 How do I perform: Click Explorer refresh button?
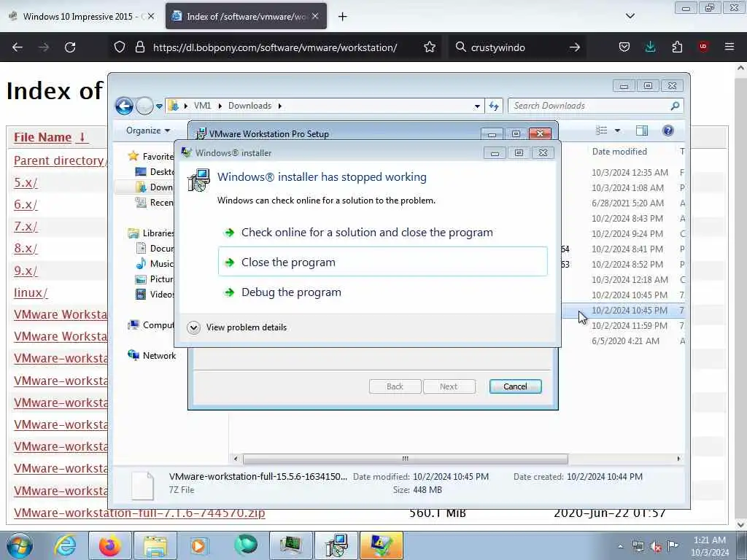(x=494, y=106)
